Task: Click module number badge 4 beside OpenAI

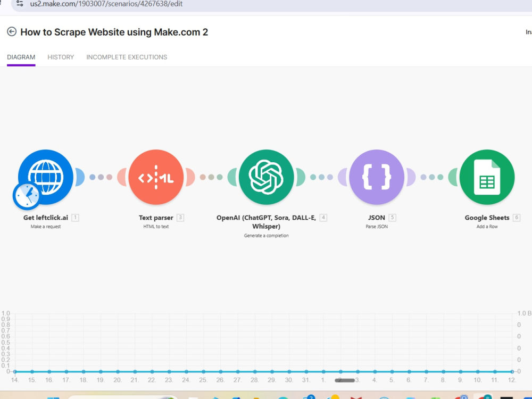Action: pos(323,218)
